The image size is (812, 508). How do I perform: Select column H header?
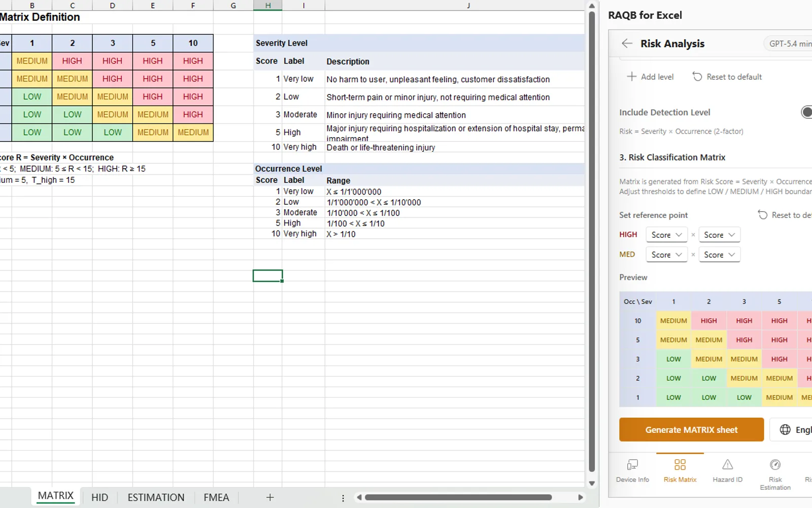point(268,6)
